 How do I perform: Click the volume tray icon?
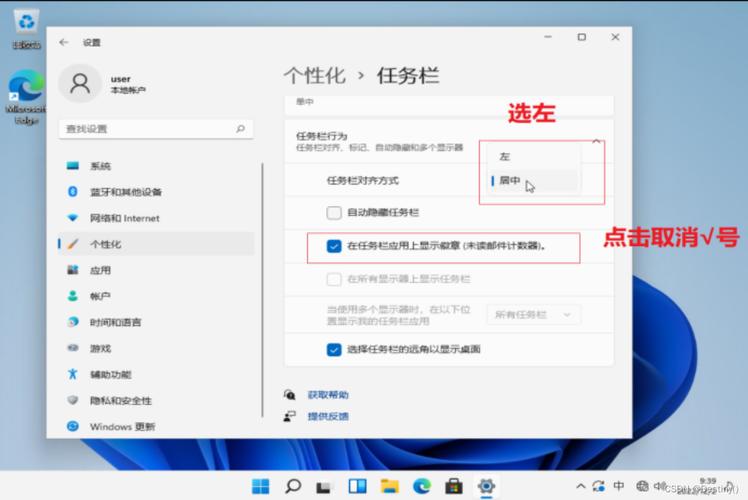(659, 486)
